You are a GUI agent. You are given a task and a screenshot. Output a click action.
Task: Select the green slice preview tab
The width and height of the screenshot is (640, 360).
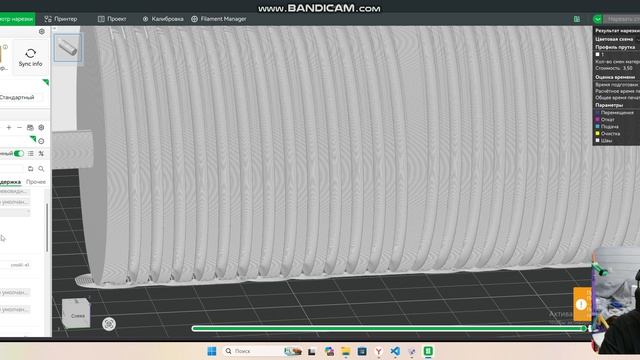[x=17, y=19]
